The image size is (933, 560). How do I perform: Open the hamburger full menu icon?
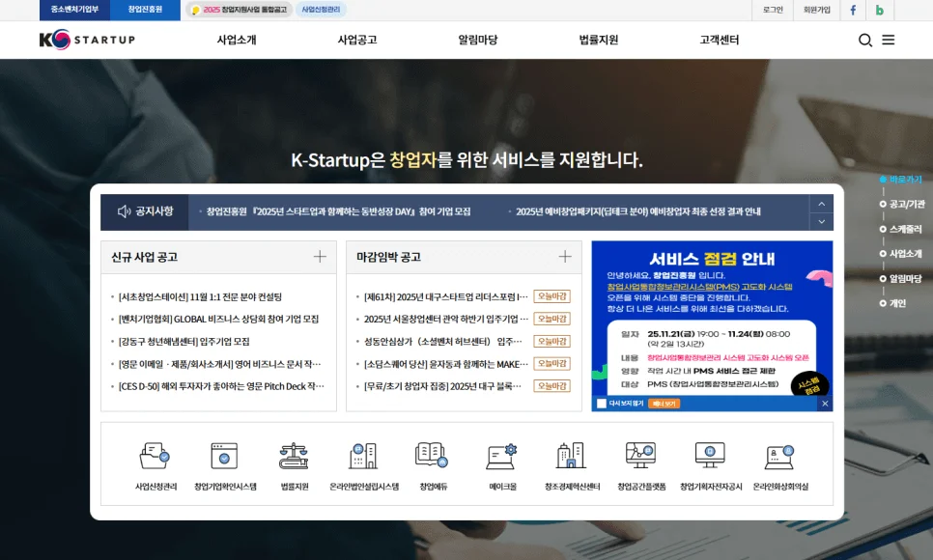point(888,40)
